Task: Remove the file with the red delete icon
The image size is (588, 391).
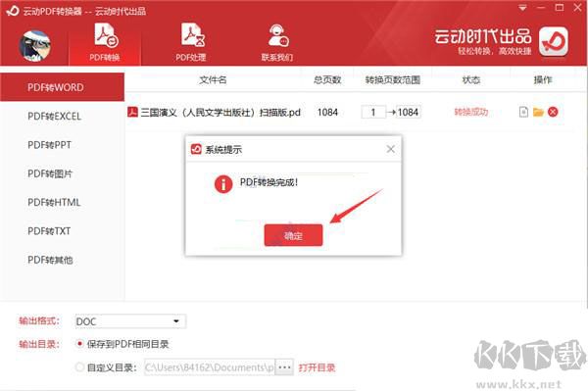Action: click(553, 112)
